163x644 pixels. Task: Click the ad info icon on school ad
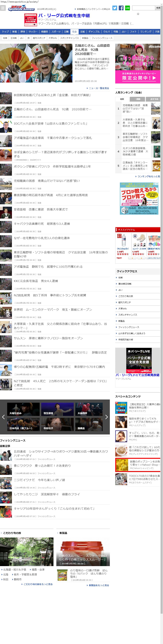tap(155, 184)
